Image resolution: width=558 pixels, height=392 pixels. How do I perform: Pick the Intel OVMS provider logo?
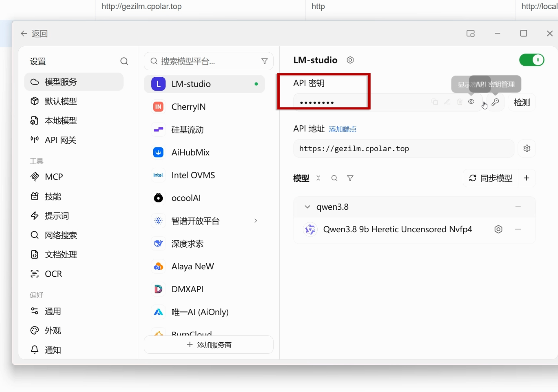158,175
